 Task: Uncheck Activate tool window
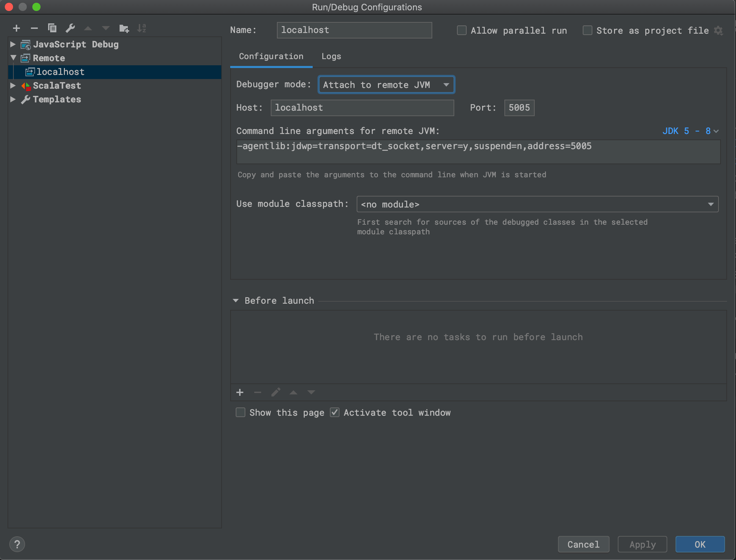(335, 412)
